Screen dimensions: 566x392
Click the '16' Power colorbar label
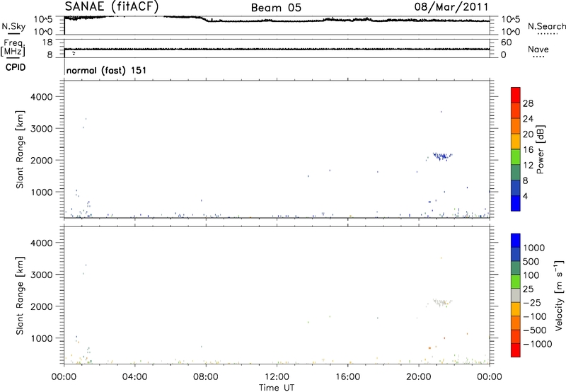[x=528, y=150]
